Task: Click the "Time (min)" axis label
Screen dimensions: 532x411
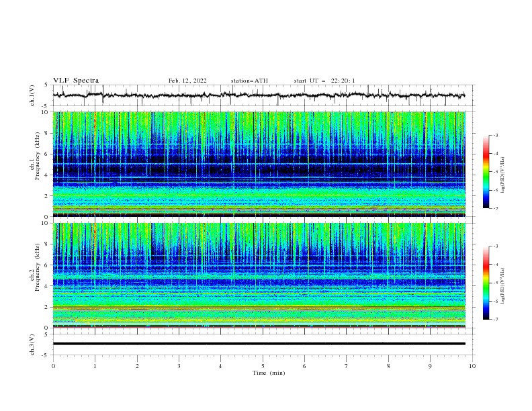Action: (269, 373)
